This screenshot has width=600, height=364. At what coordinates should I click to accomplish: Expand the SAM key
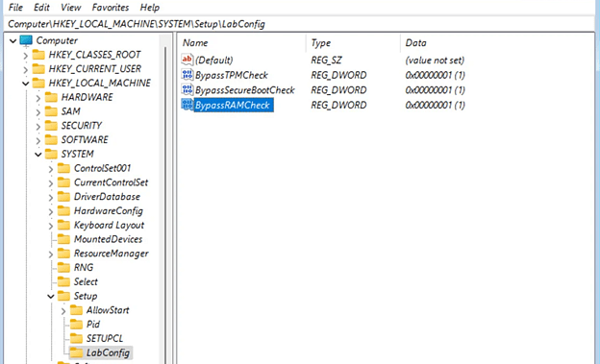[37, 111]
